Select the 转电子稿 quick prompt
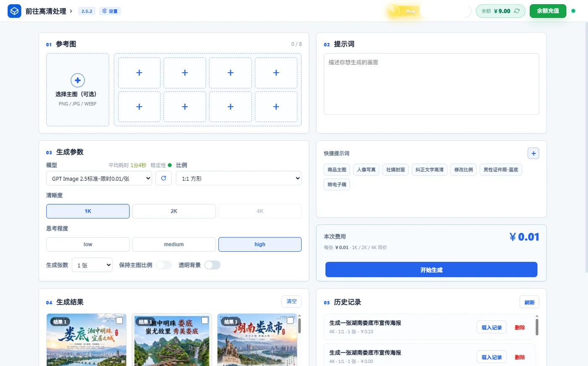Screen dimensions: 588x366 tap(337, 184)
